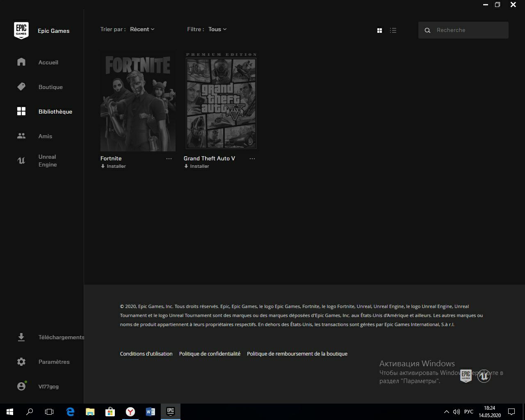The image size is (525, 420).
Task: Open Politique de confidentialité link
Action: coord(210,354)
